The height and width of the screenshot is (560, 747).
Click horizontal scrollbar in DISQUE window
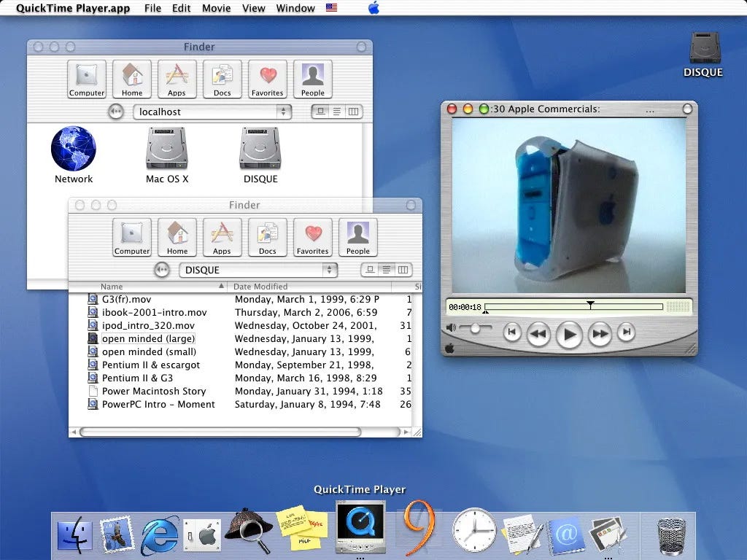220,432
